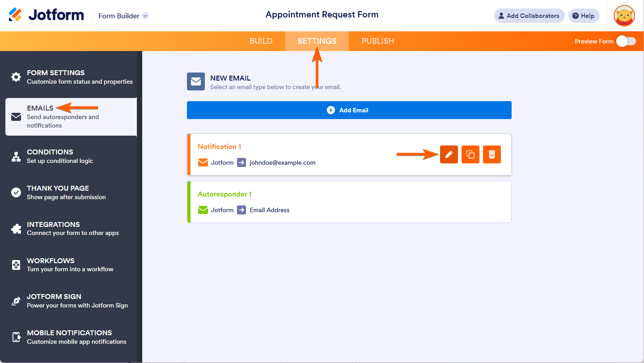This screenshot has width=644, height=363.
Task: Click the Emails envelope sidebar icon
Action: (x=16, y=117)
